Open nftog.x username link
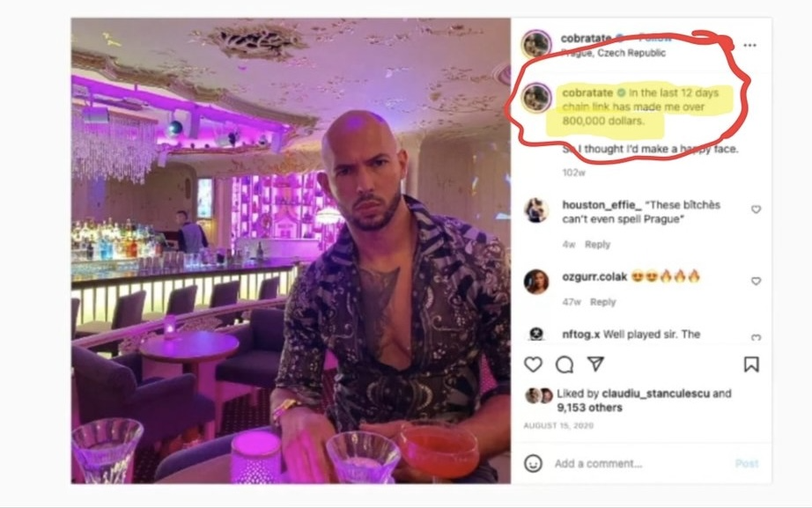 point(580,335)
